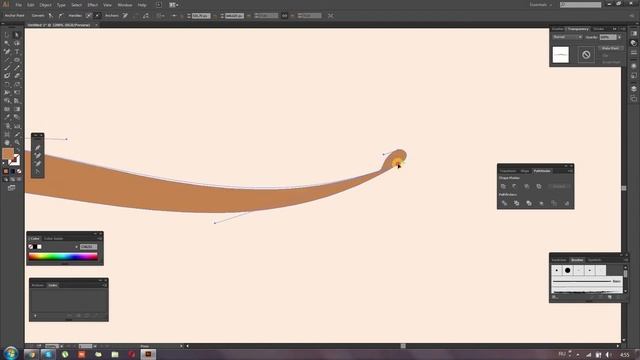Viewport: 640px width, 360px height.
Task: Select the Magic Wand tool
Action: tap(7, 43)
